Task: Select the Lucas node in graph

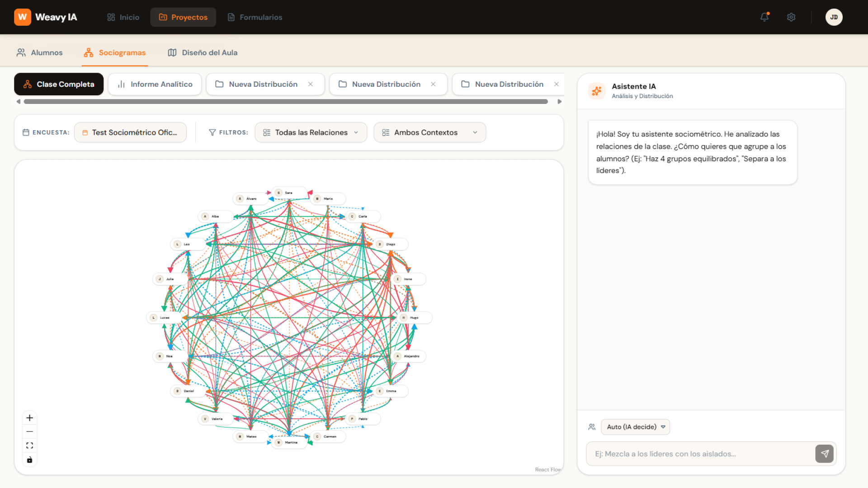Action: click(x=164, y=318)
